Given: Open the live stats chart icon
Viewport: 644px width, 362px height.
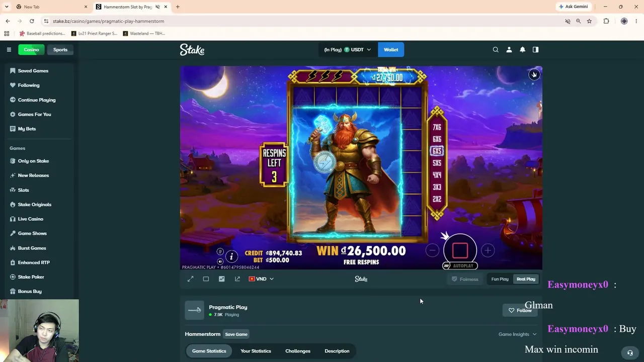Looking at the screenshot, I should [221, 279].
